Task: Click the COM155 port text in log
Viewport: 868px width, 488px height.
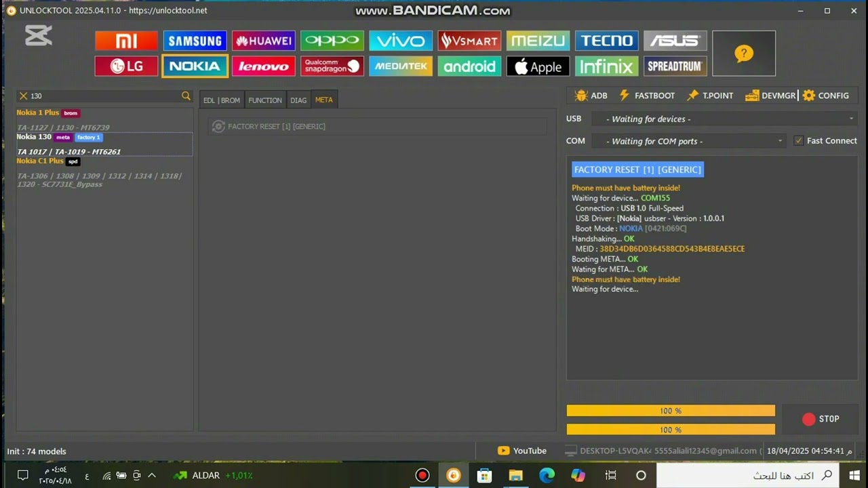Action: [x=655, y=198]
